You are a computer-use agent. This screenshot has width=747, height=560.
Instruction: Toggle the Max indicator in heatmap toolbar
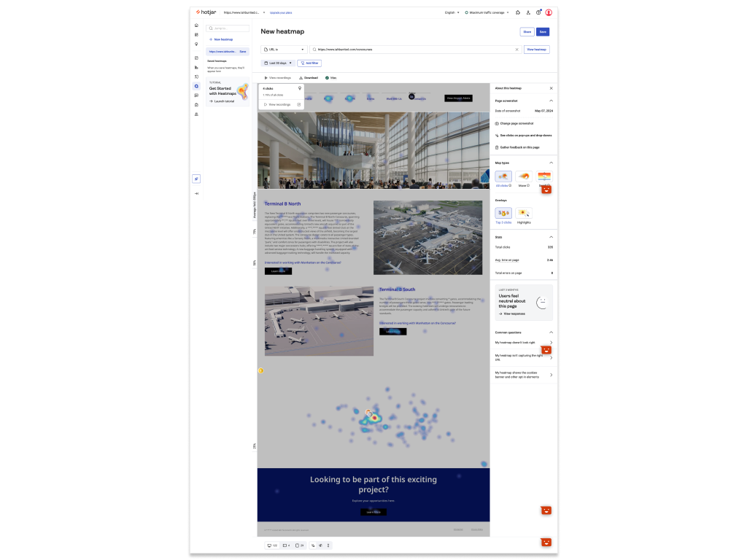[330, 77]
